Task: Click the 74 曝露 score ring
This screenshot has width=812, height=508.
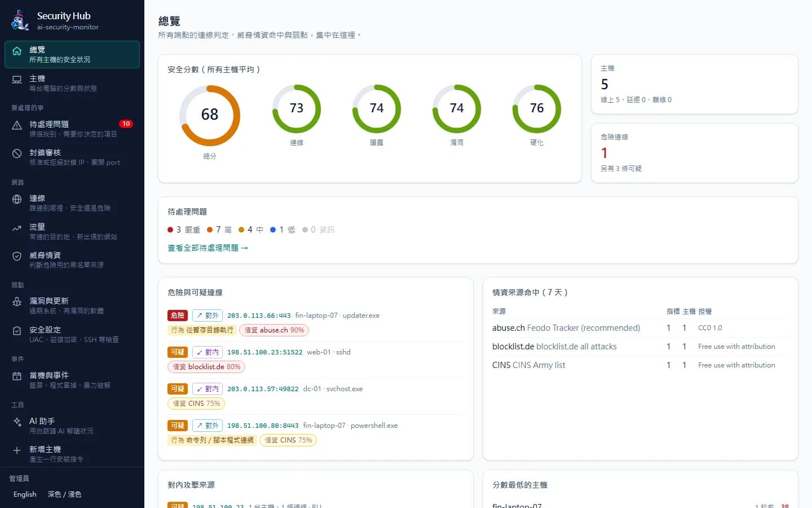Action: (377, 109)
